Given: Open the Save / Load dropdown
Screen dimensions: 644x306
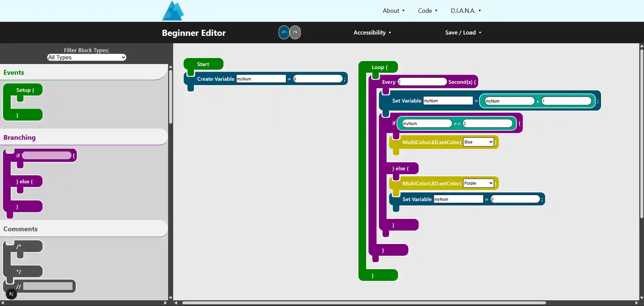Looking at the screenshot, I should coord(463,32).
